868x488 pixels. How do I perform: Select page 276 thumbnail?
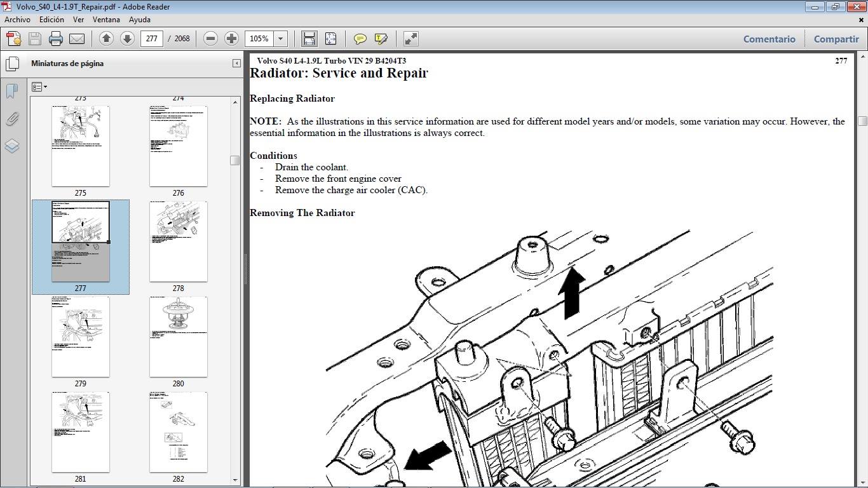[x=178, y=146]
